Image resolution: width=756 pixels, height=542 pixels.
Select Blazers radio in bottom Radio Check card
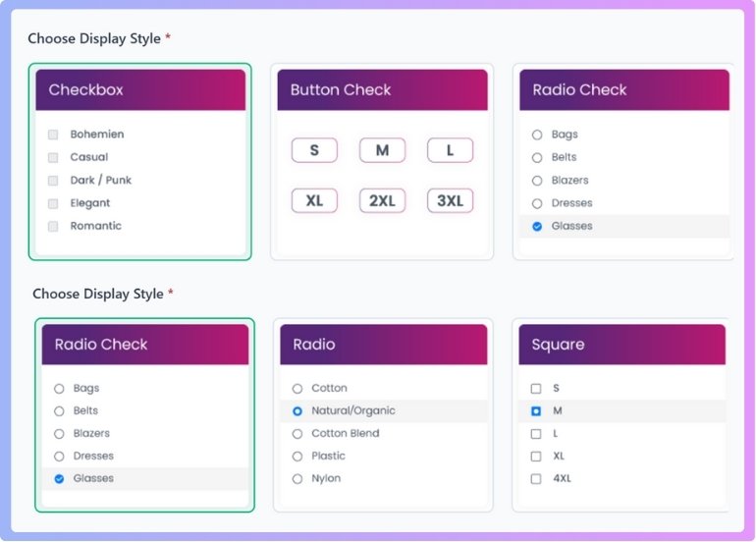pyautogui.click(x=59, y=434)
